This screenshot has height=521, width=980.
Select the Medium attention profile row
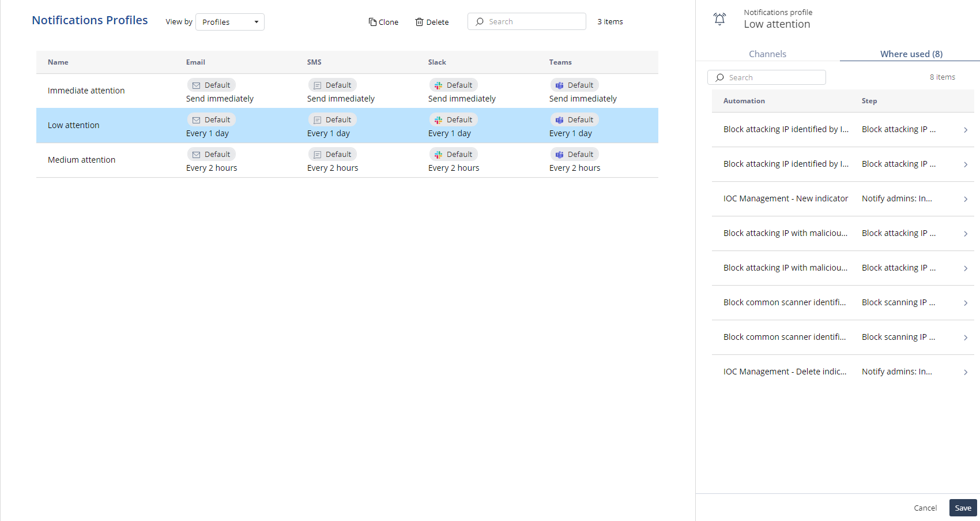pyautogui.click(x=347, y=160)
